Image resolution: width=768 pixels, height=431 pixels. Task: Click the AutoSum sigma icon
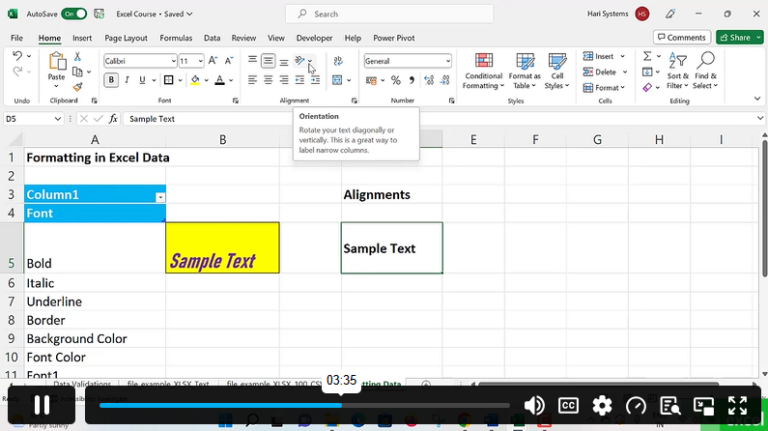click(x=647, y=56)
